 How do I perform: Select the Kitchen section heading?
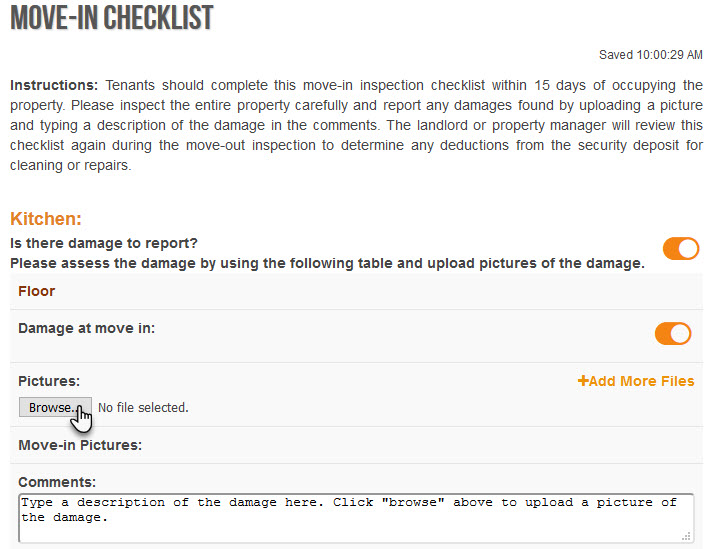(x=46, y=219)
